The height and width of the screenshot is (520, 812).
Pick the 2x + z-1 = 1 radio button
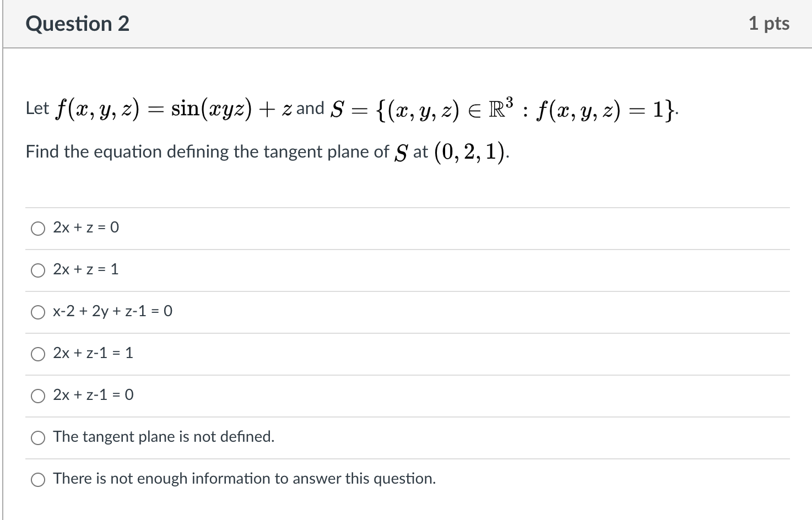pyautogui.click(x=38, y=354)
